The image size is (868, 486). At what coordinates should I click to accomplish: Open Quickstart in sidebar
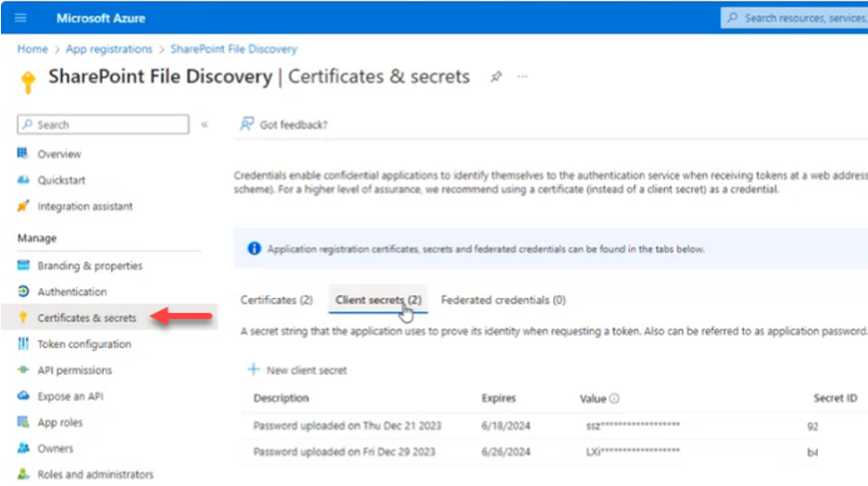(x=61, y=181)
